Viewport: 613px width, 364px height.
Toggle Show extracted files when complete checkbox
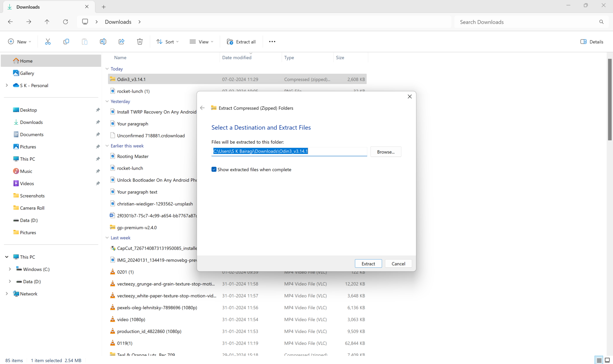pyautogui.click(x=214, y=169)
